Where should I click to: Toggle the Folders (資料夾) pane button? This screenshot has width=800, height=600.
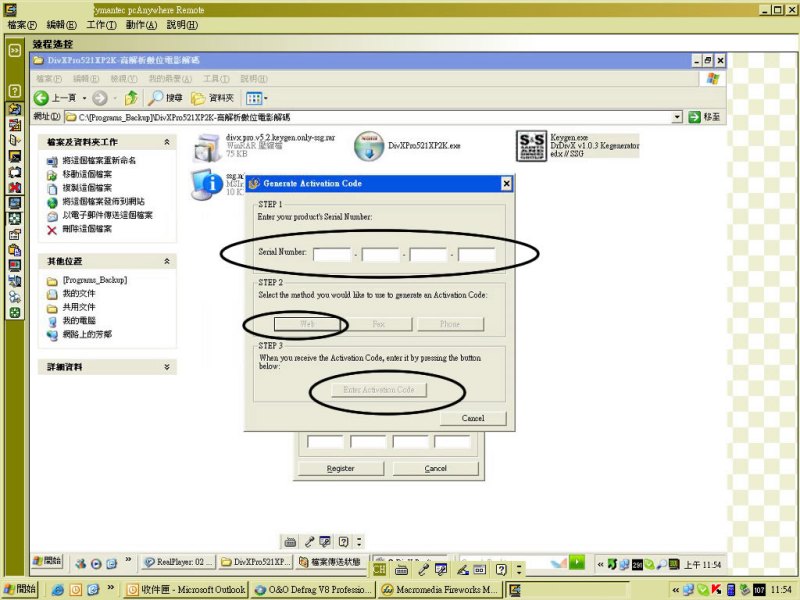point(212,97)
